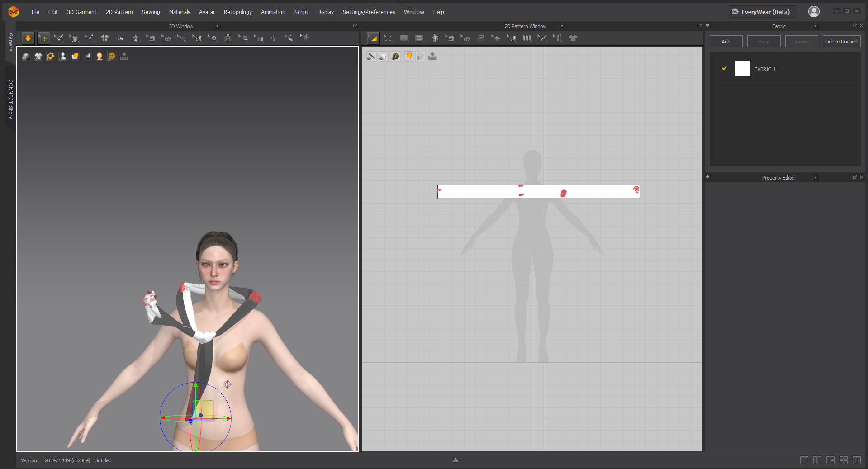Viewport: 868px width, 469px height.
Task: Click the walking avatar animation icon
Action: tap(305, 38)
